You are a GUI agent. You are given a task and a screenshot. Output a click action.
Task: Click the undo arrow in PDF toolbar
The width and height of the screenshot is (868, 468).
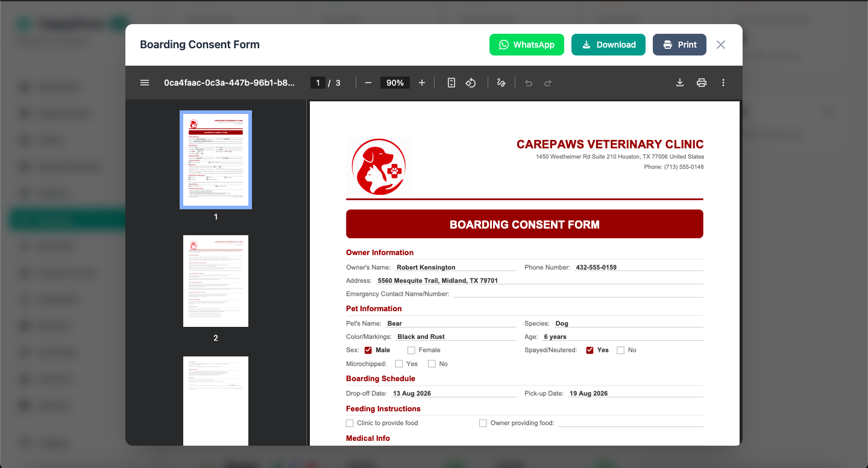529,83
